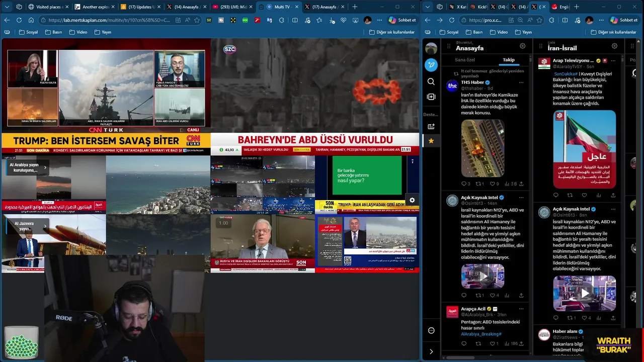Switch to Takip tab in Anasayfa

509,60
